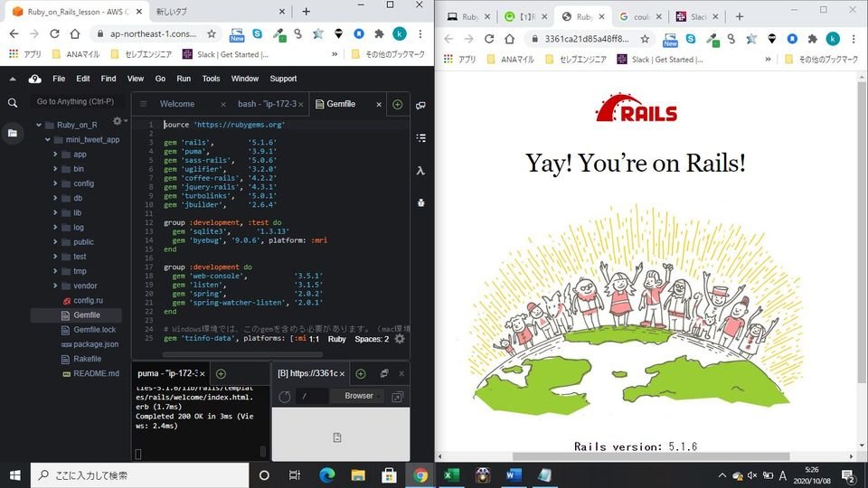This screenshot has height=488, width=868.
Task: Open the Run menu
Action: coord(184,79)
